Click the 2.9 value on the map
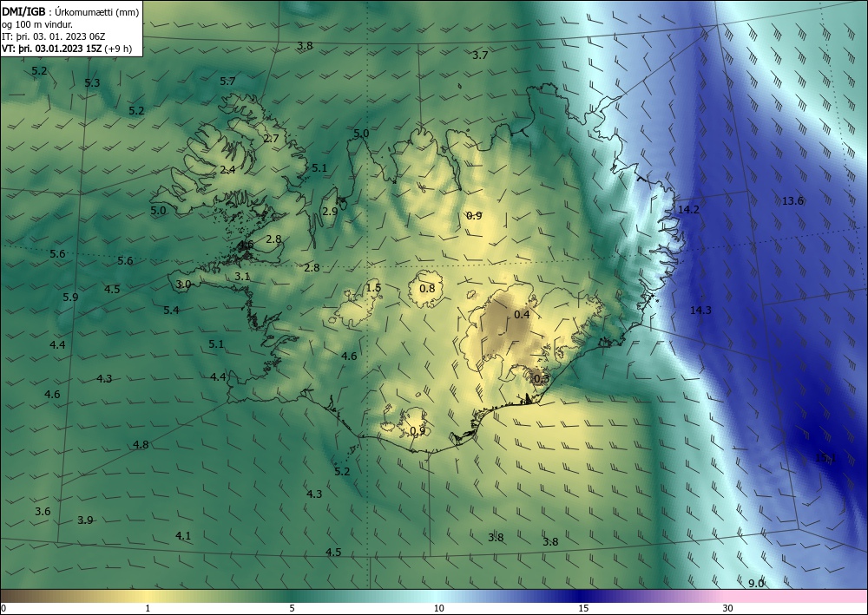Image resolution: width=868 pixels, height=615 pixels. (x=330, y=212)
